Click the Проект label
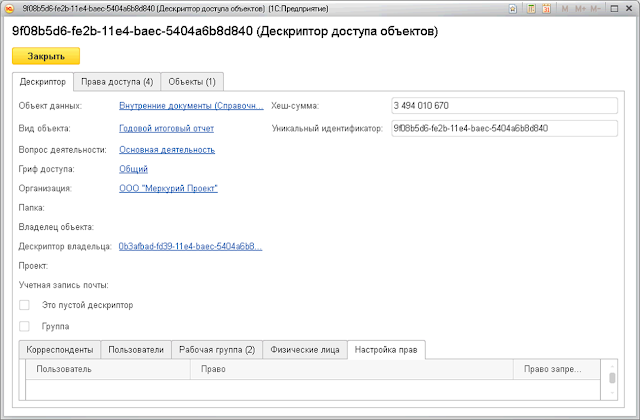This screenshot has height=420, width=640. point(33,266)
